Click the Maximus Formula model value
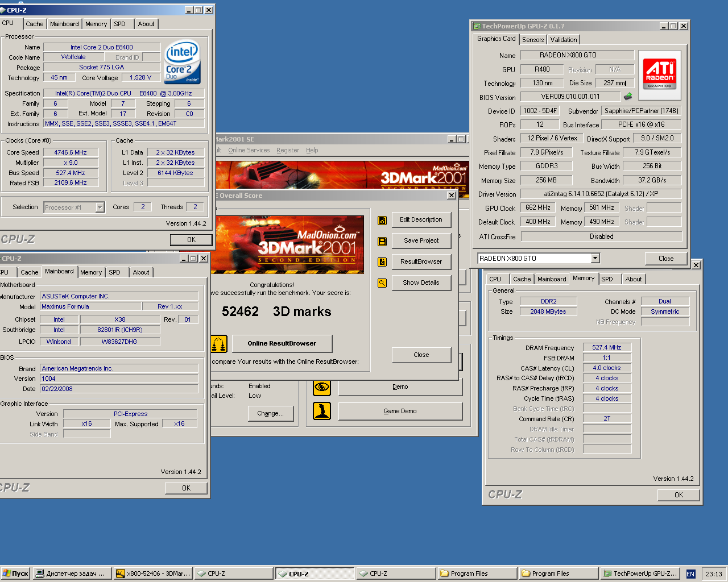Image resolution: width=728 pixels, height=582 pixels. point(91,306)
